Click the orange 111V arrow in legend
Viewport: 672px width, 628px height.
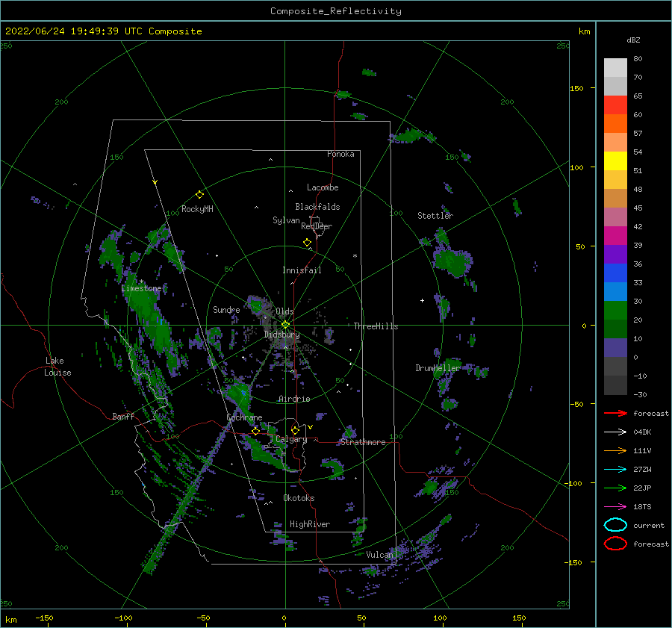click(x=615, y=450)
